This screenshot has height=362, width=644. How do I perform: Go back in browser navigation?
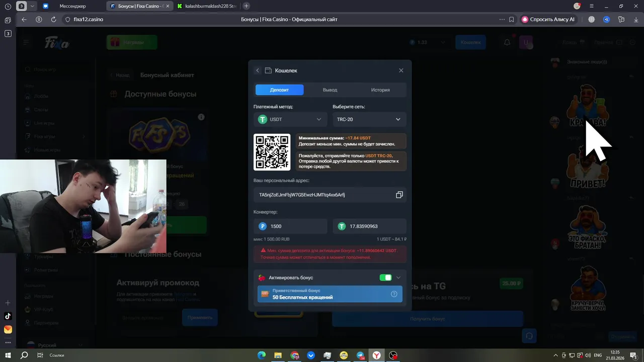coord(24,19)
